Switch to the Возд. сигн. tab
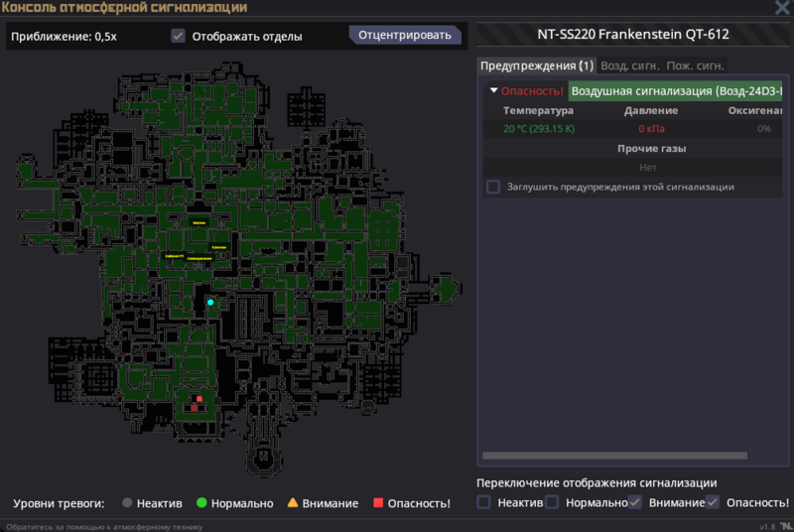This screenshot has height=532, width=794. (630, 66)
